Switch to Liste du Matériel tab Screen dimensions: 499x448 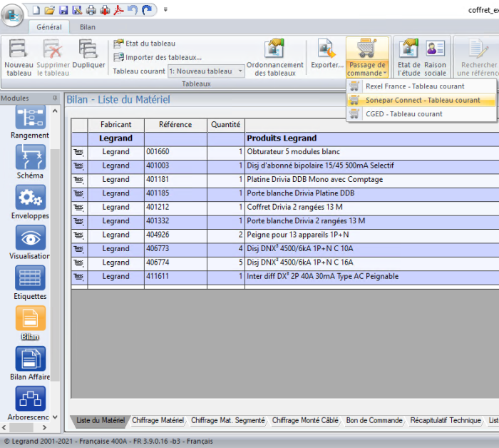[x=101, y=420]
